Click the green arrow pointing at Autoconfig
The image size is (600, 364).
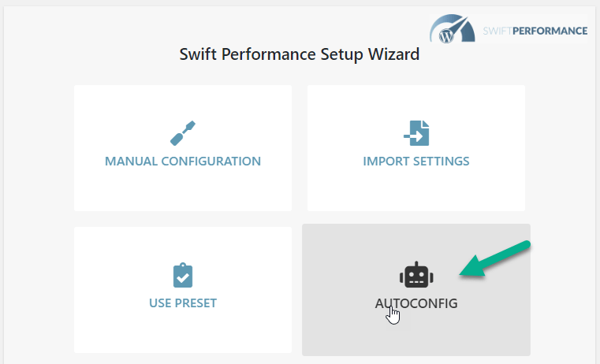click(x=495, y=259)
